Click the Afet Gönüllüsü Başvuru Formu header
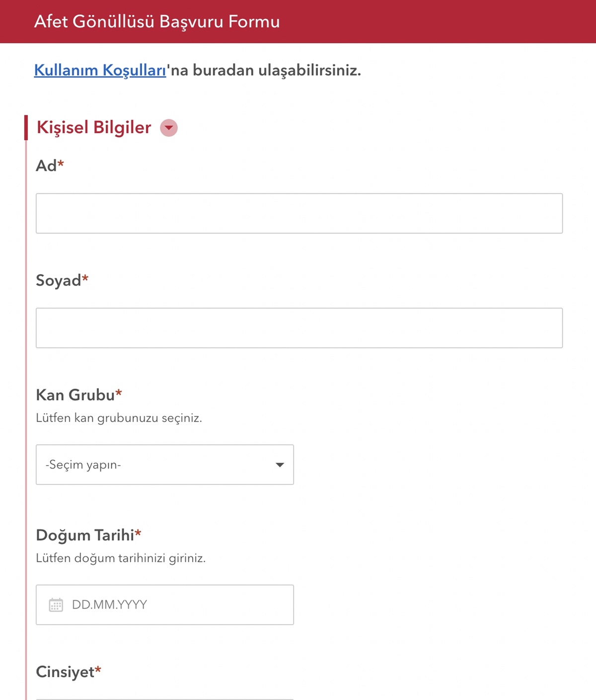The width and height of the screenshot is (596, 700). click(x=156, y=21)
